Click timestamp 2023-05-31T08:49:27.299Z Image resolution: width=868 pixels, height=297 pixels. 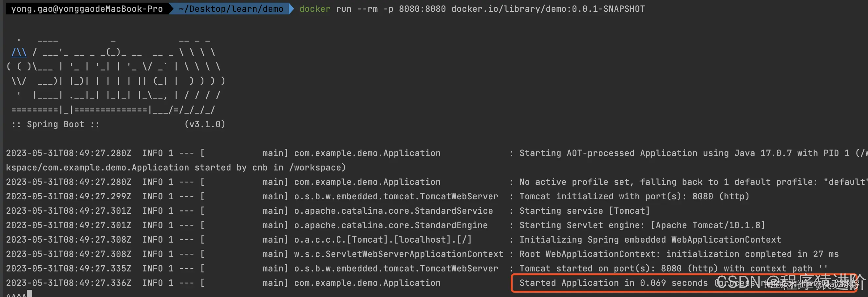68,196
